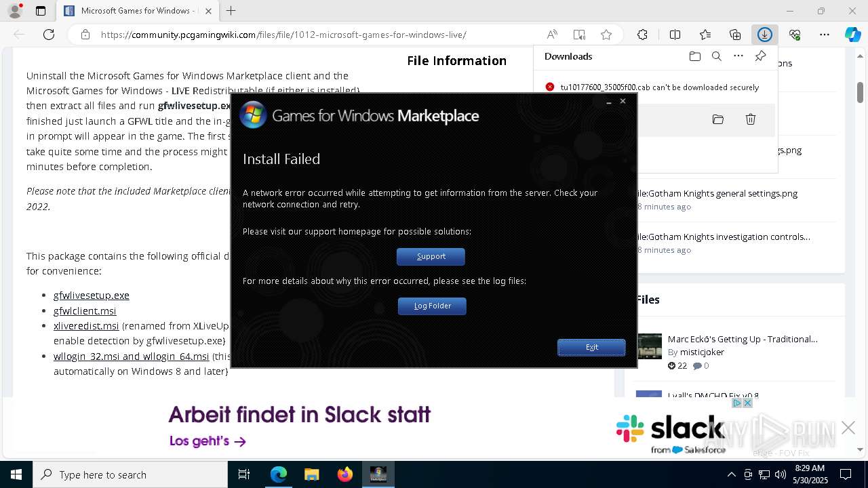
Task: Refresh the current page
Action: [x=49, y=35]
